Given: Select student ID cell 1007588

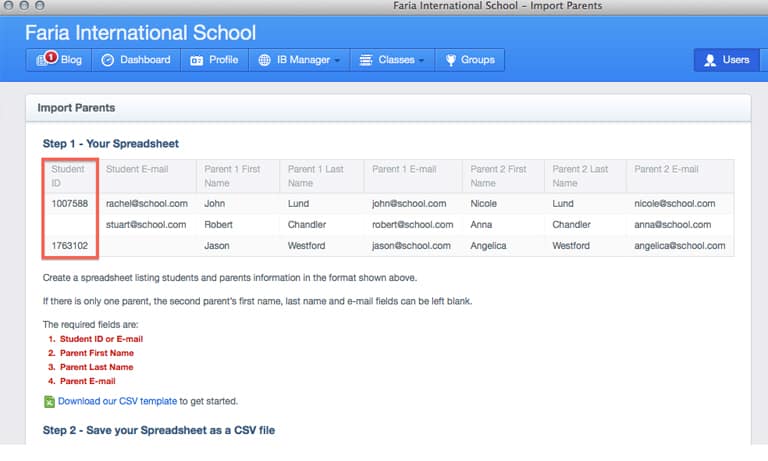Looking at the screenshot, I should coord(70,204).
